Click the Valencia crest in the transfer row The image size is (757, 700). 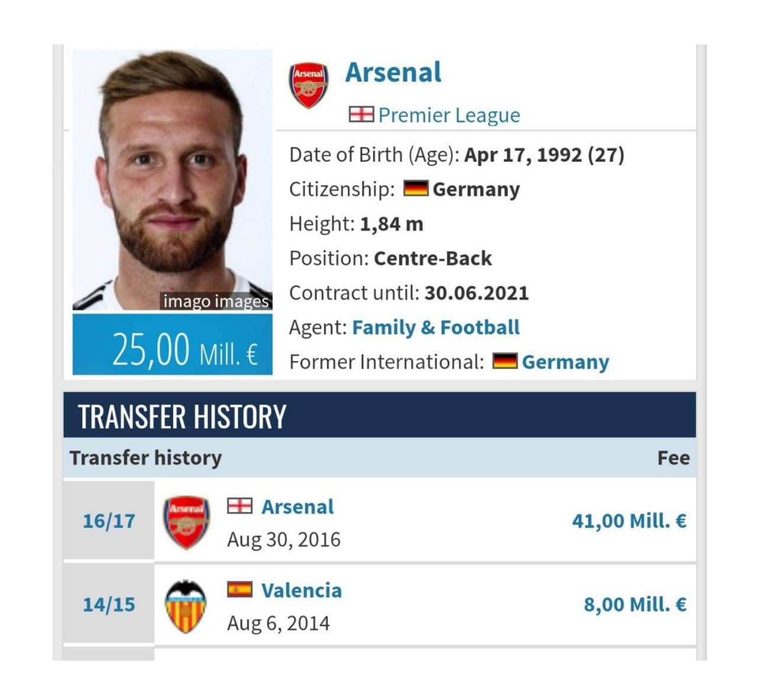[x=186, y=606]
